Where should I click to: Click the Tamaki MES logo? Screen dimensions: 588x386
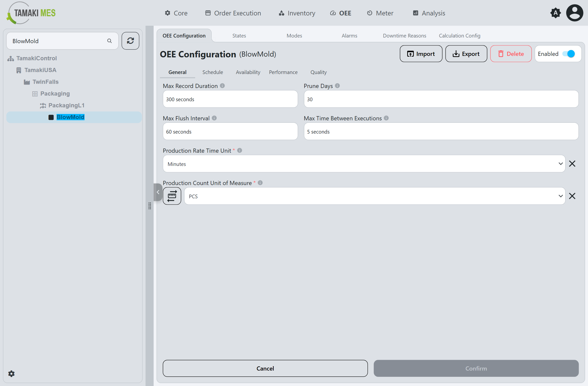31,13
